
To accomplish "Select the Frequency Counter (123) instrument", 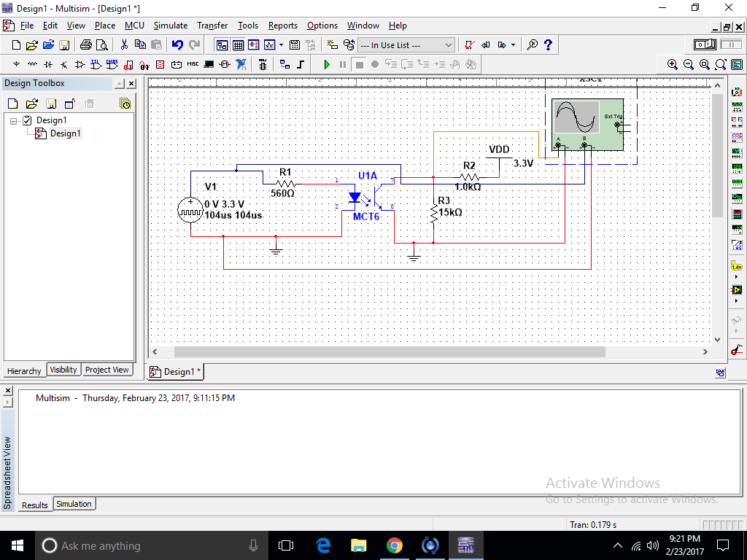I will [737, 168].
